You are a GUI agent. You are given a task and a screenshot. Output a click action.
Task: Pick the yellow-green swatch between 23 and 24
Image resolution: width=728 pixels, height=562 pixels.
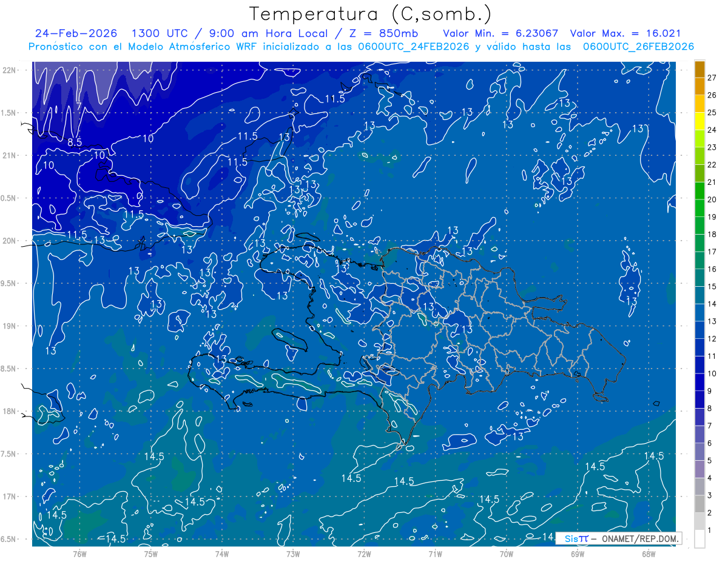coord(699,138)
